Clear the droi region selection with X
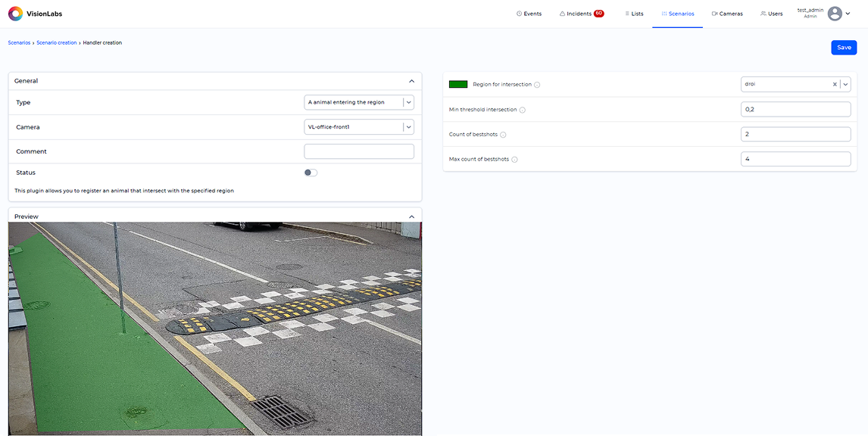Viewport: 868px width, 436px height. click(x=835, y=85)
